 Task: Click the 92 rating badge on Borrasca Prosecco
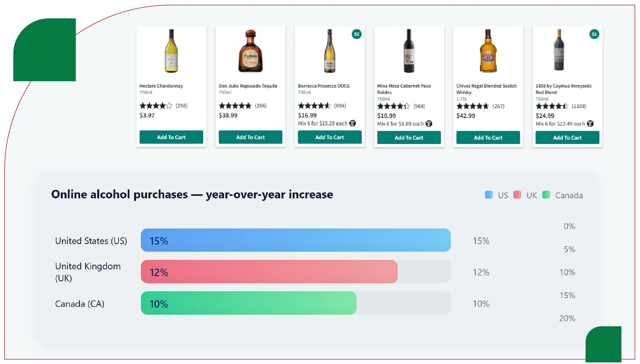[357, 34]
